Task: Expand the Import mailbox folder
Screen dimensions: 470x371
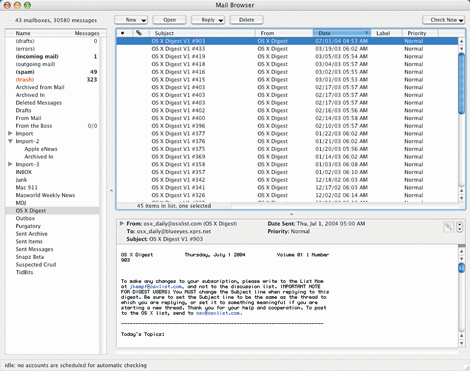Action: pos(10,133)
